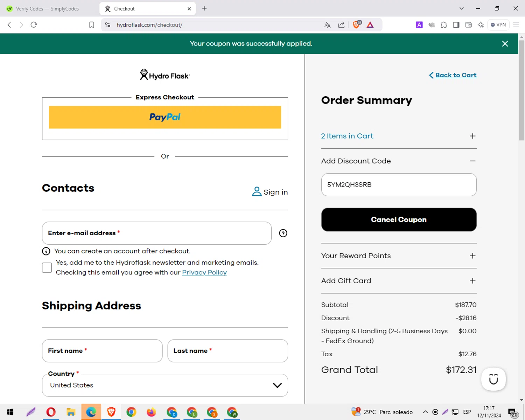525x420 pixels.
Task: Click the Last name field
Action: click(228, 351)
